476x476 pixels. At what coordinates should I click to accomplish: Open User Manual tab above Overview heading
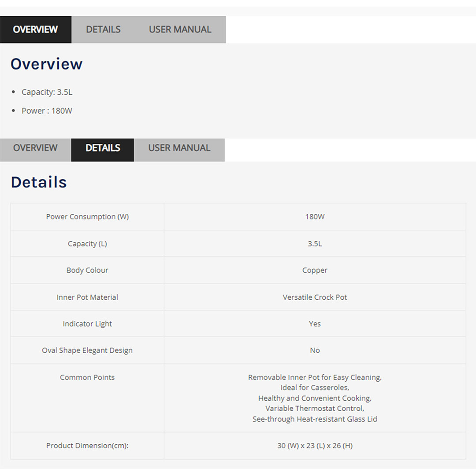point(180,30)
